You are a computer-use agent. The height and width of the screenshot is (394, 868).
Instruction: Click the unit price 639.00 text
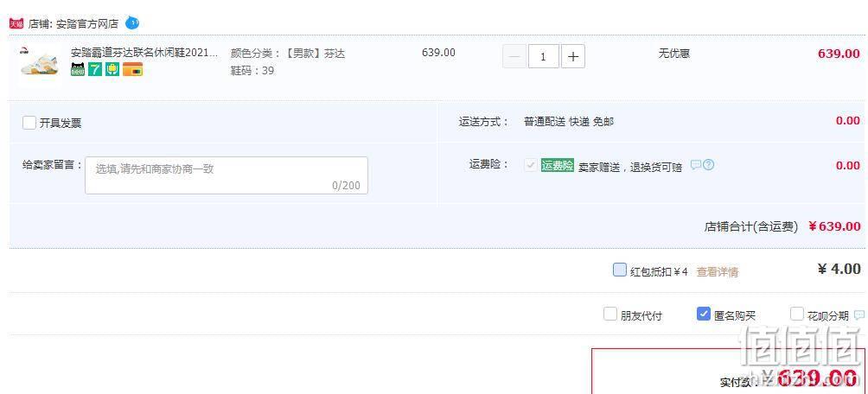438,53
